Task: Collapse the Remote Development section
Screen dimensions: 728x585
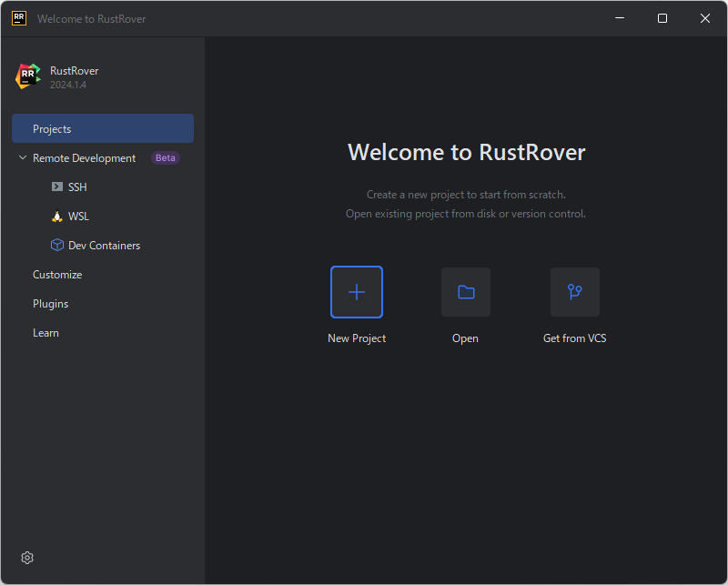Action: click(22, 157)
